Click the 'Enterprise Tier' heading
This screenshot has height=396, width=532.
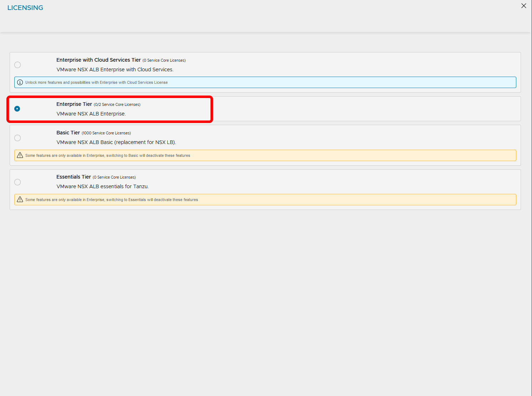tap(74, 104)
